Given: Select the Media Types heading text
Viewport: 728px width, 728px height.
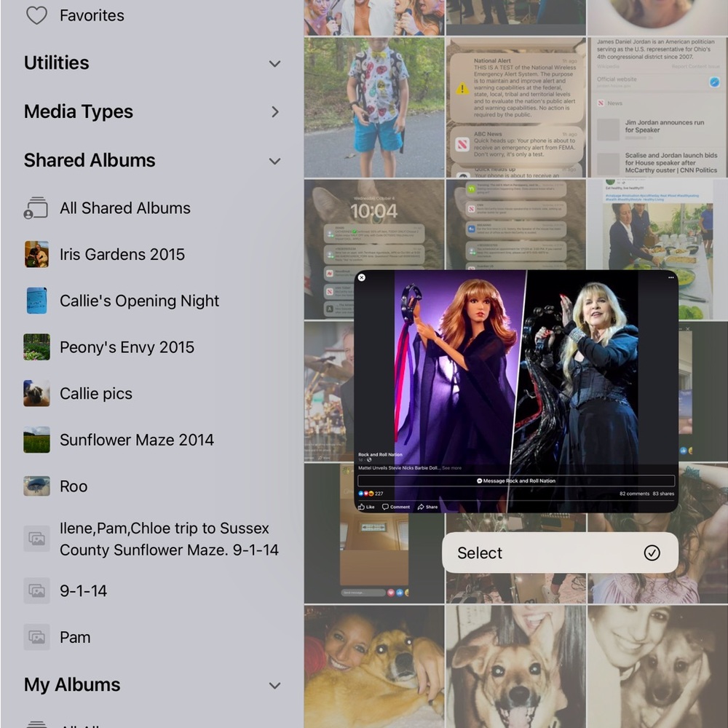Looking at the screenshot, I should [79, 112].
